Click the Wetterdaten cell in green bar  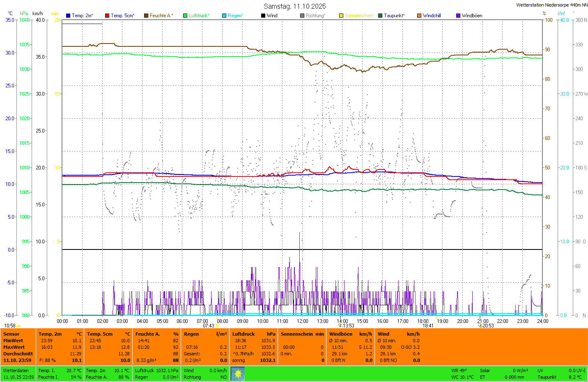(x=16, y=371)
